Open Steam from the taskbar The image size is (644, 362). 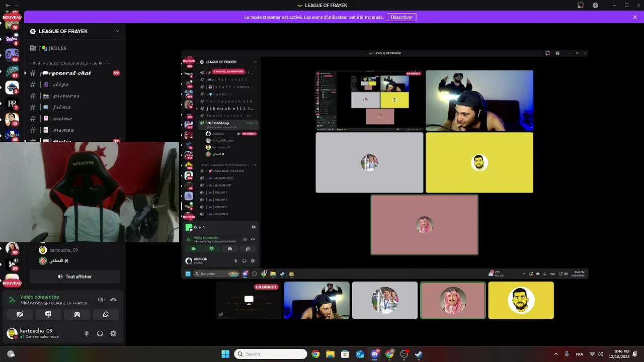419,354
